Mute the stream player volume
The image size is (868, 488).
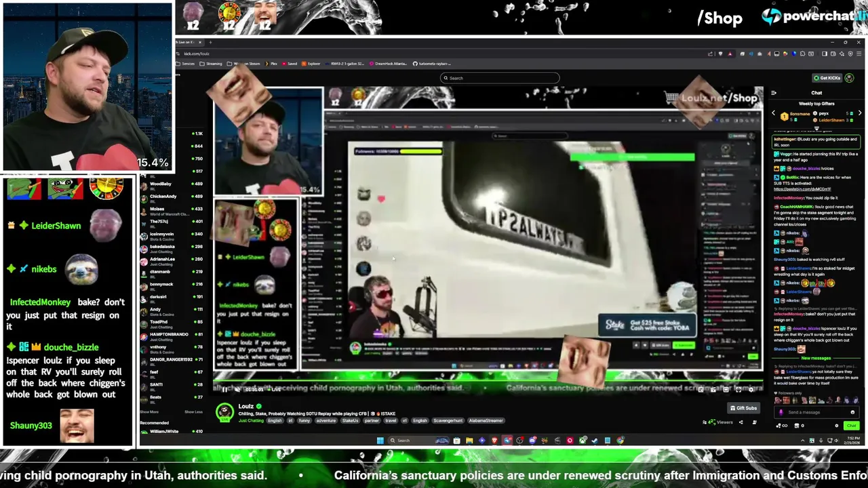pos(237,389)
